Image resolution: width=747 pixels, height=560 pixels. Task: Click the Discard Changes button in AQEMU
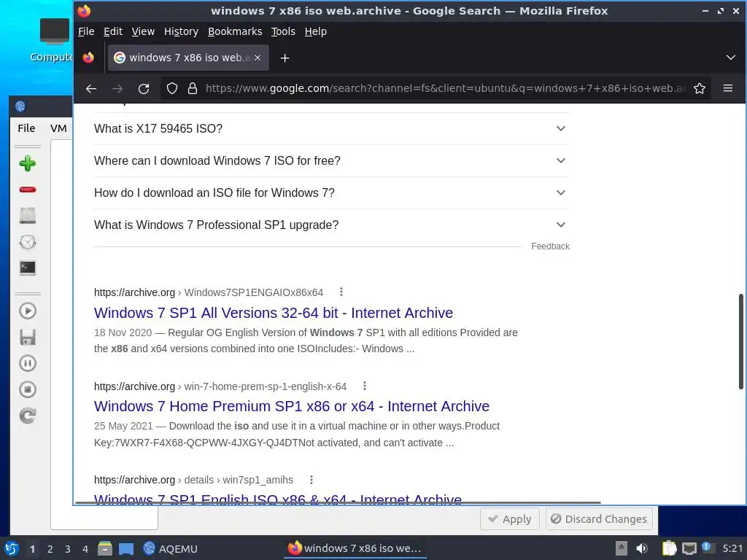coord(599,518)
